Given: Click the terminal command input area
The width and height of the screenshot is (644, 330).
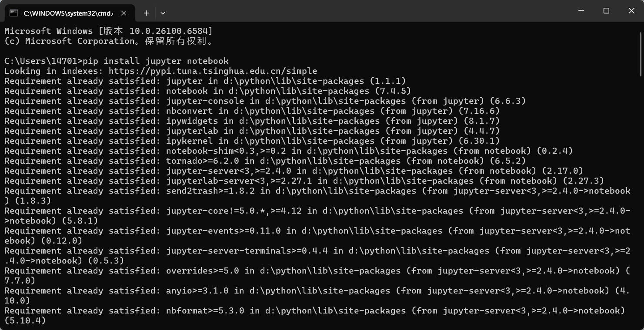Looking at the screenshot, I should click(304, 321).
